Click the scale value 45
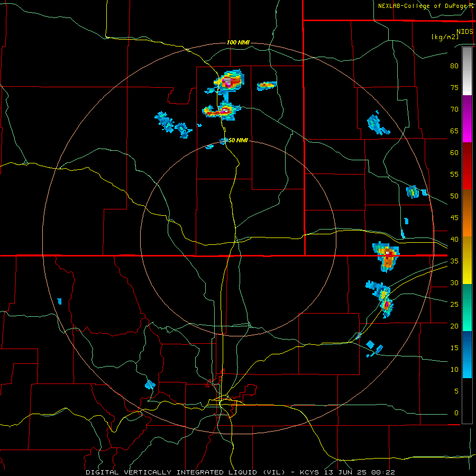 point(454,218)
